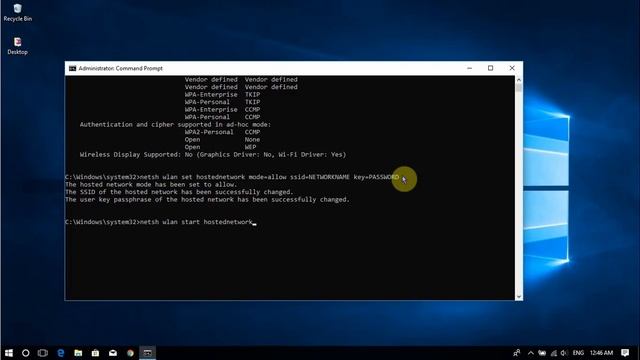Select Command Prompt taskbar button
Viewport: 640px width, 360px height.
tap(147, 353)
